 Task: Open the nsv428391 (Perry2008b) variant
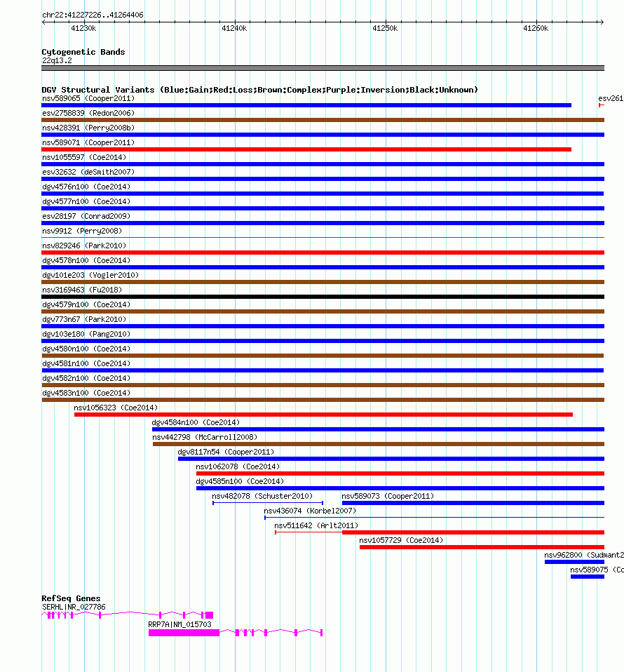point(323,135)
